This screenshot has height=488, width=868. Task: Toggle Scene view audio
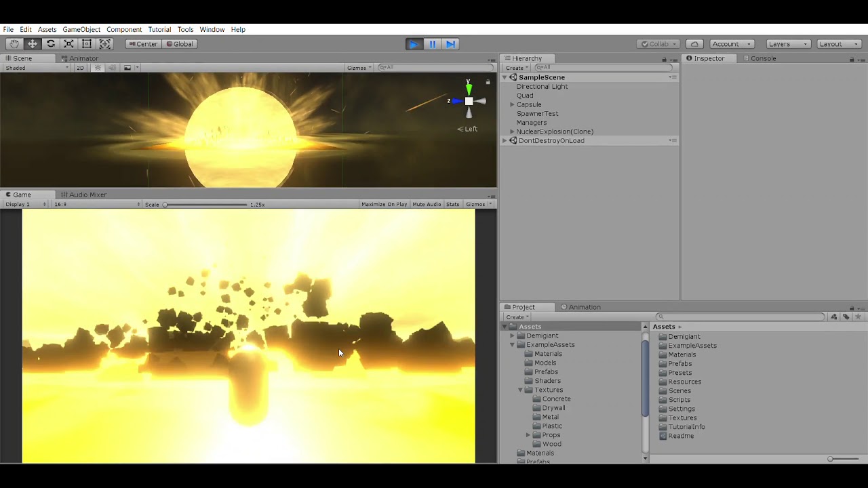click(x=112, y=68)
